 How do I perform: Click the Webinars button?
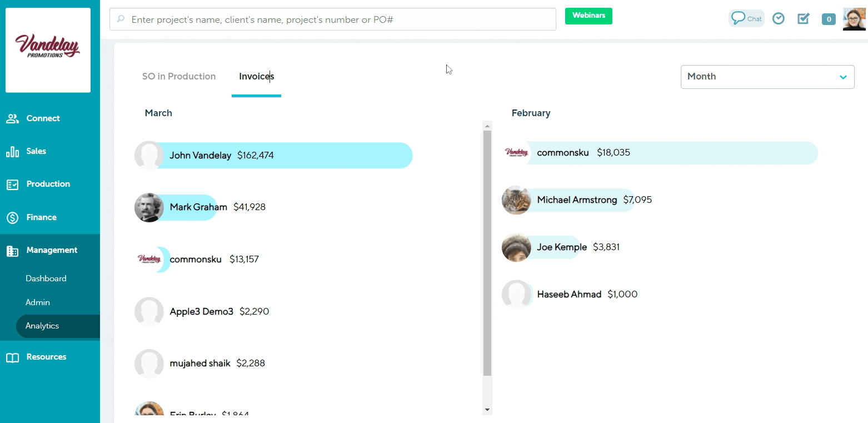tap(588, 16)
